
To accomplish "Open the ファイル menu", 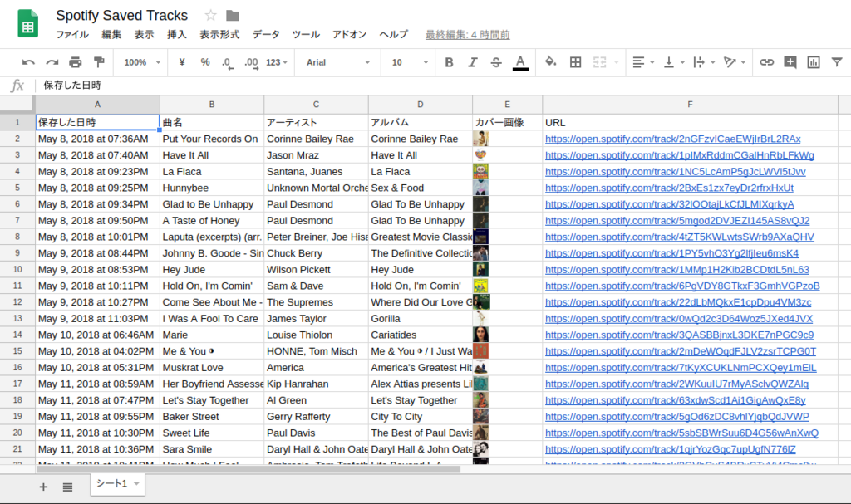I will point(72,35).
